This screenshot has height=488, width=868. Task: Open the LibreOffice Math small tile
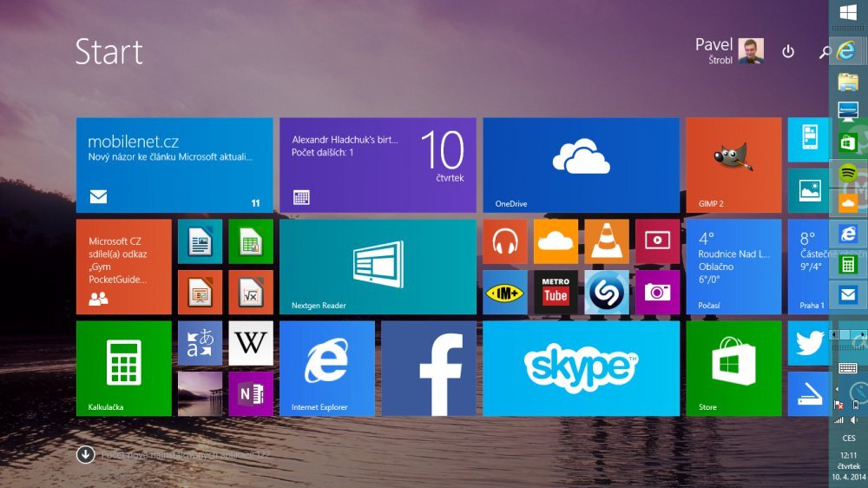[251, 292]
